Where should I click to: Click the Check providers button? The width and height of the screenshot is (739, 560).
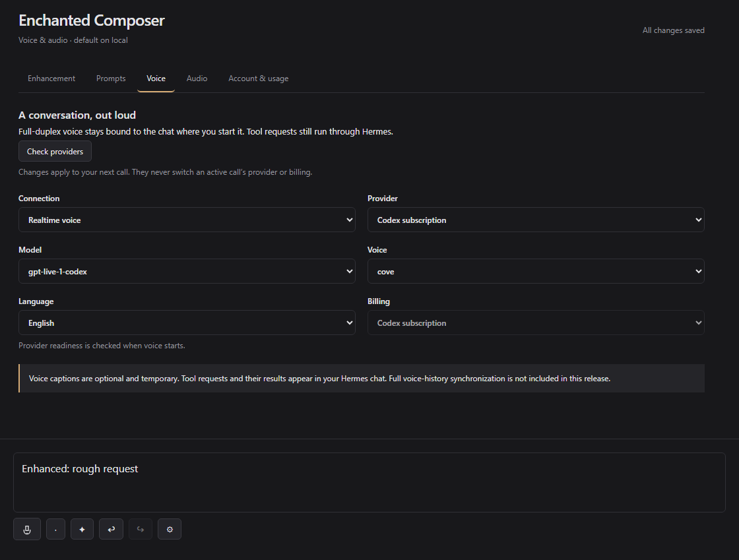55,151
